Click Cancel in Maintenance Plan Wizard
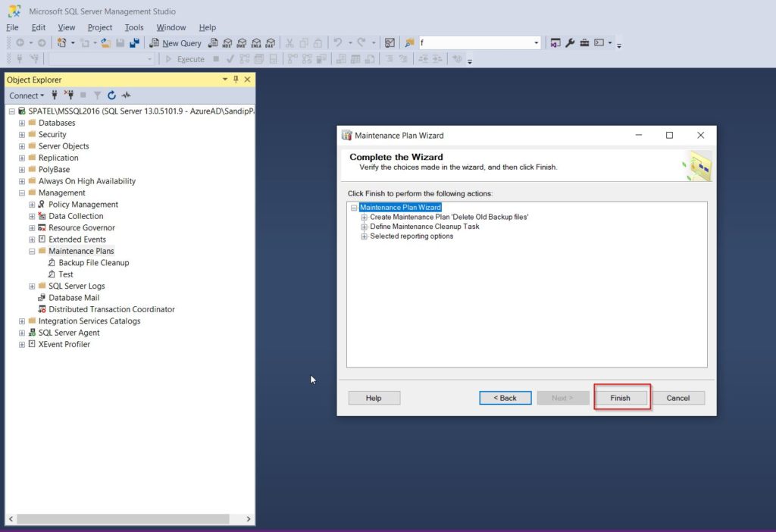The image size is (776, 532). 678,398
